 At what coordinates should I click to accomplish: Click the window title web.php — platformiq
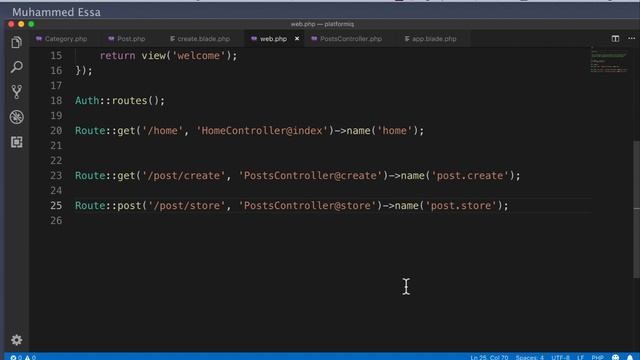322,24
